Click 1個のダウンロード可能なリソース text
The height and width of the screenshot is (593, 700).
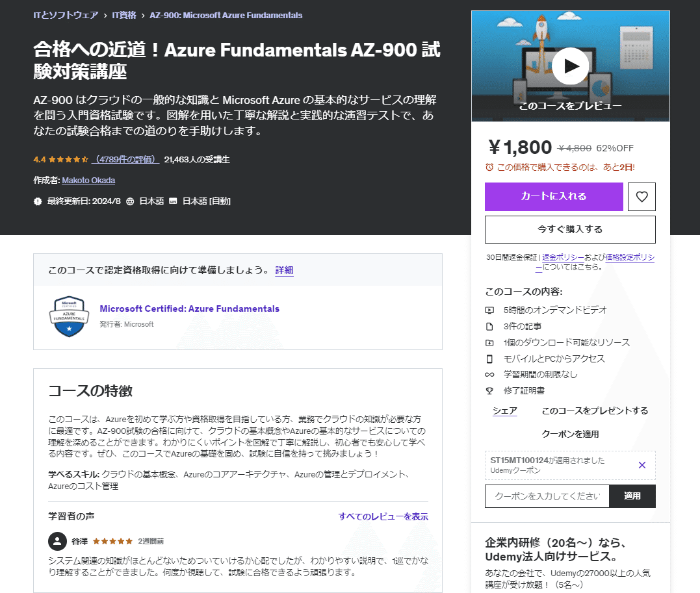(567, 342)
